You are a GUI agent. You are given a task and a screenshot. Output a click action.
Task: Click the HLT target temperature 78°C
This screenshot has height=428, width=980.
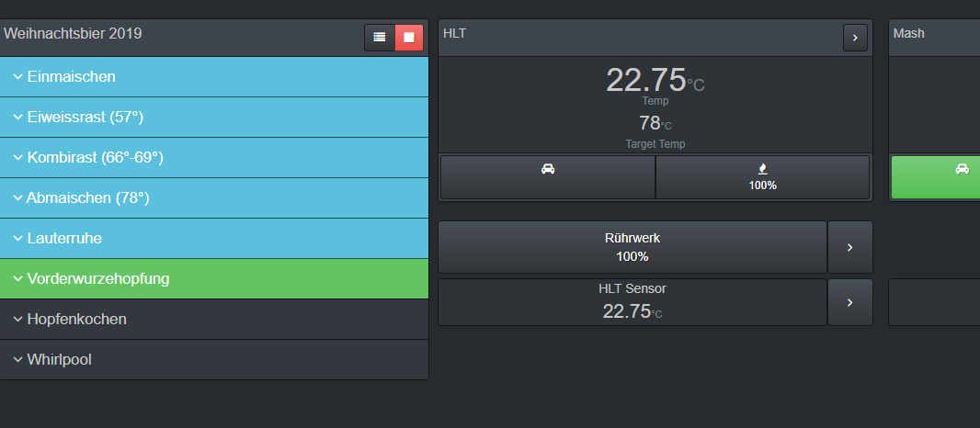655,123
